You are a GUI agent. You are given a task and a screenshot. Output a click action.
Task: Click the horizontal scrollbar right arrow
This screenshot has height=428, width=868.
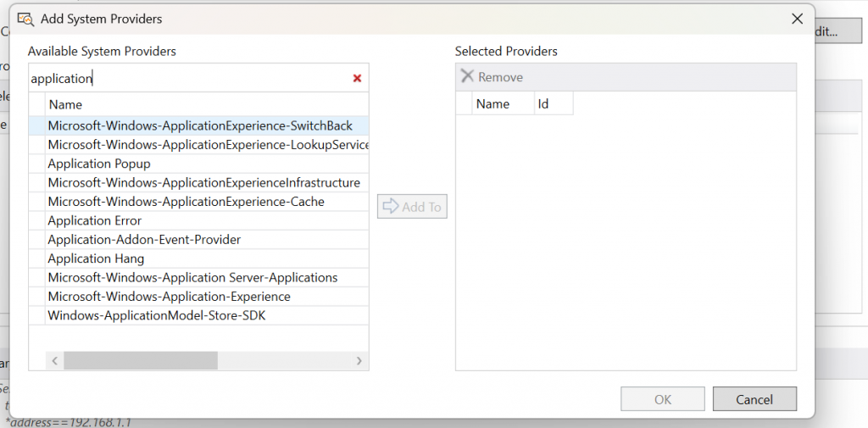tap(359, 360)
